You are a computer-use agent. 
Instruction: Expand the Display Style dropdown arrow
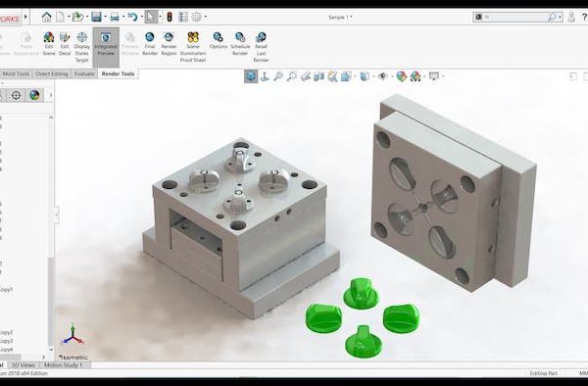tap(372, 76)
